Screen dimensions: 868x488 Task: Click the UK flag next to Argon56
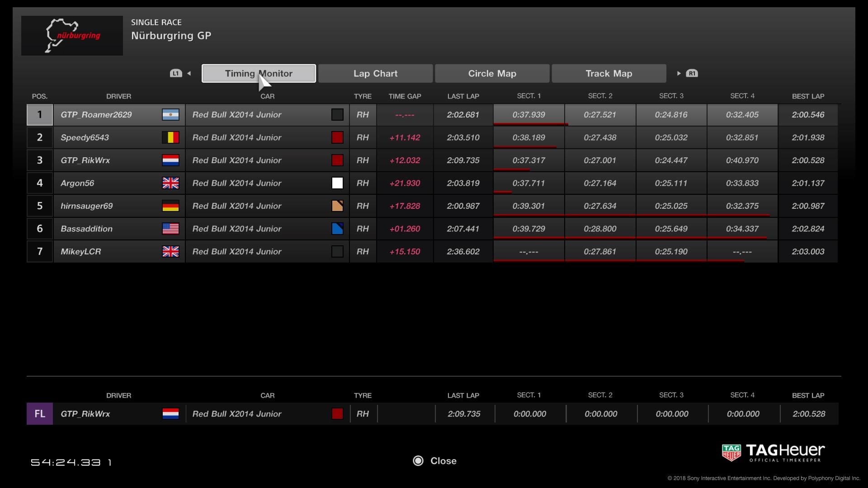[x=170, y=183]
